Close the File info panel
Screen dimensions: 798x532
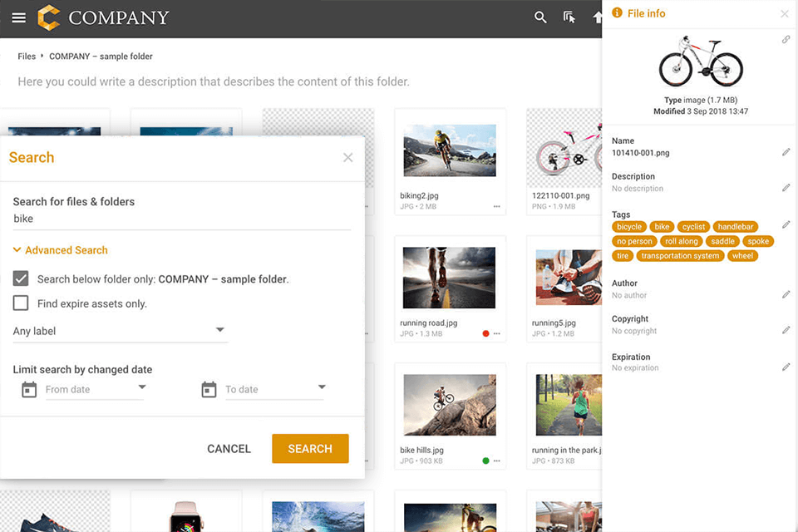coord(784,14)
